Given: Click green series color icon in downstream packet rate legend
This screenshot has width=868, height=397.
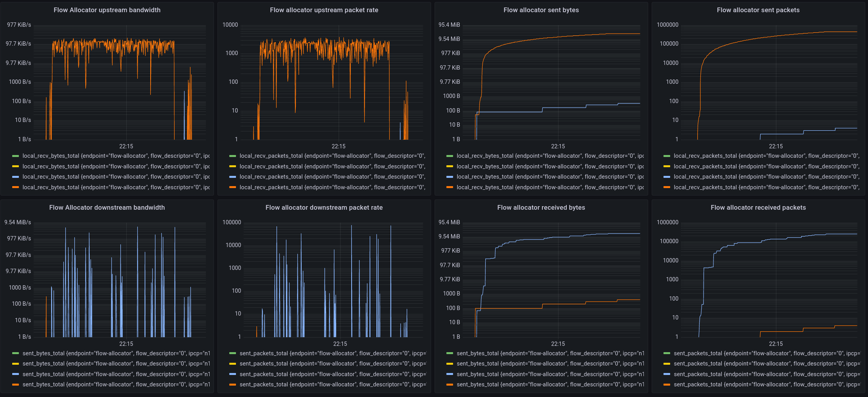Looking at the screenshot, I should pyautogui.click(x=233, y=354).
